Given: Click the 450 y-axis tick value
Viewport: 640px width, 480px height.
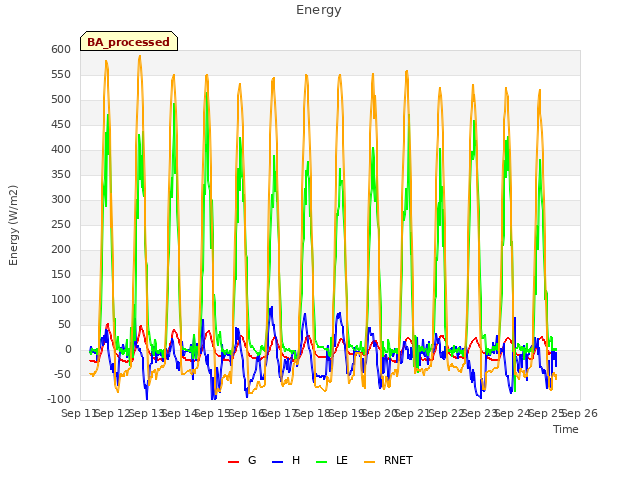Looking at the screenshot, I should (61, 124).
